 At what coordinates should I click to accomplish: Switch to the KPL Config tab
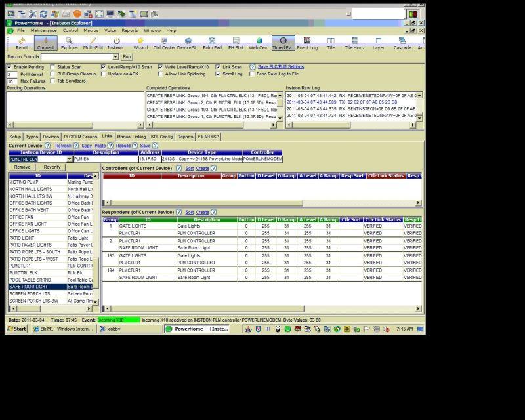tap(161, 136)
